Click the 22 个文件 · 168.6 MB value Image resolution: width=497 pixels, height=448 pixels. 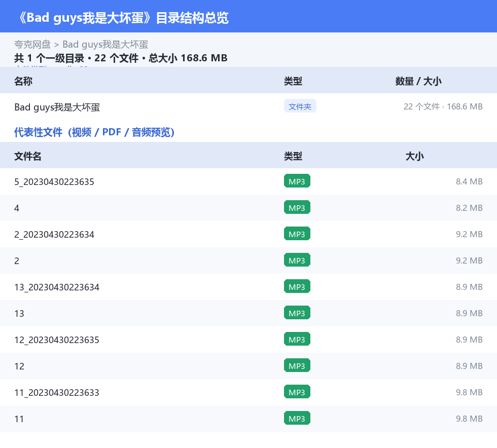(x=443, y=106)
